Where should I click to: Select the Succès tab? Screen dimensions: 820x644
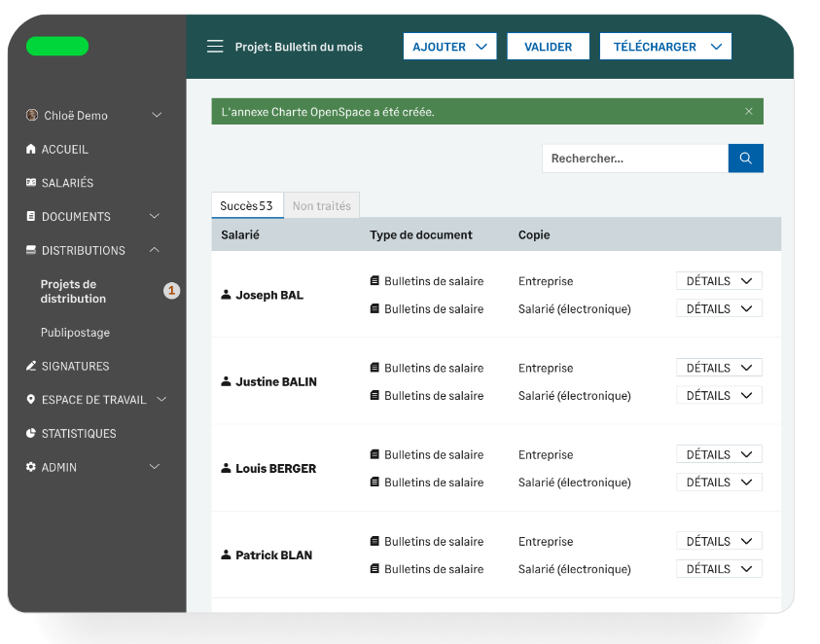coord(247,206)
